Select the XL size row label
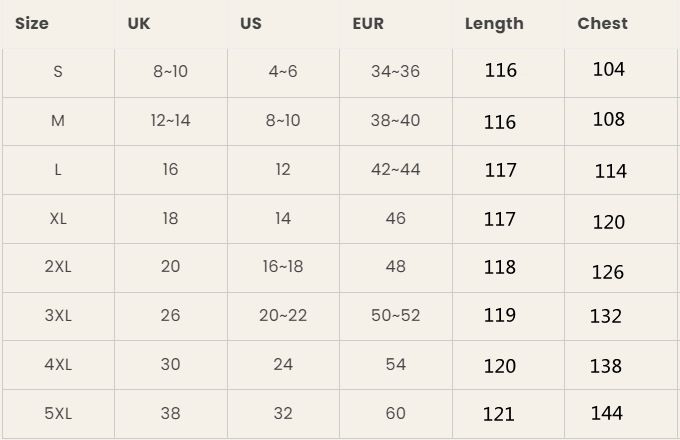 (x=58, y=218)
